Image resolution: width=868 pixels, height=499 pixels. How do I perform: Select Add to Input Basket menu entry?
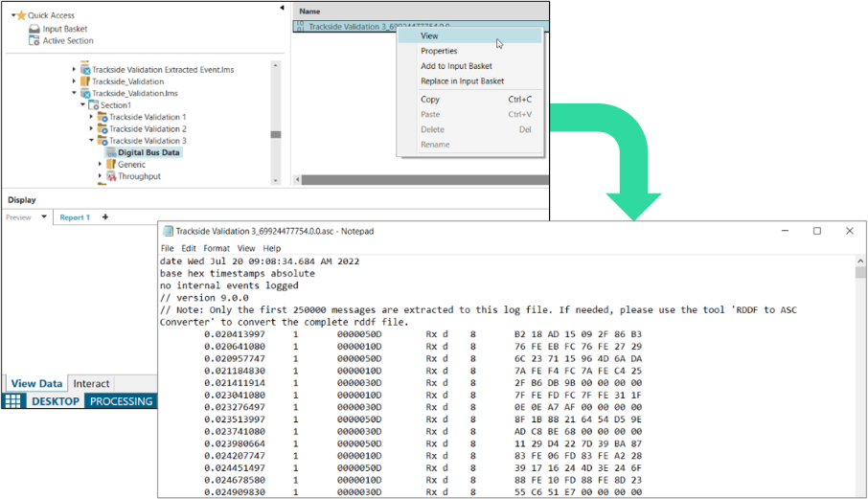456,66
